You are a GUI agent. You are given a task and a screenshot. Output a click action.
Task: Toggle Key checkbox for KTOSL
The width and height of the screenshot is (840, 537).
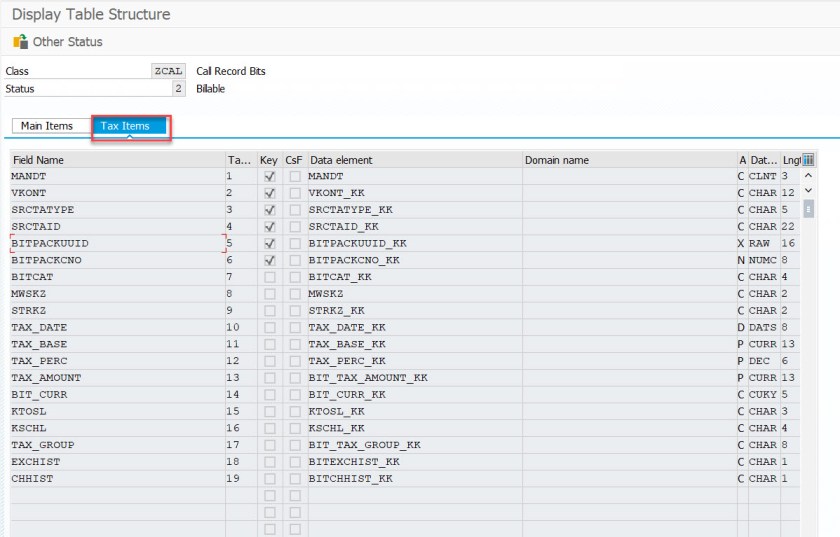tap(269, 412)
